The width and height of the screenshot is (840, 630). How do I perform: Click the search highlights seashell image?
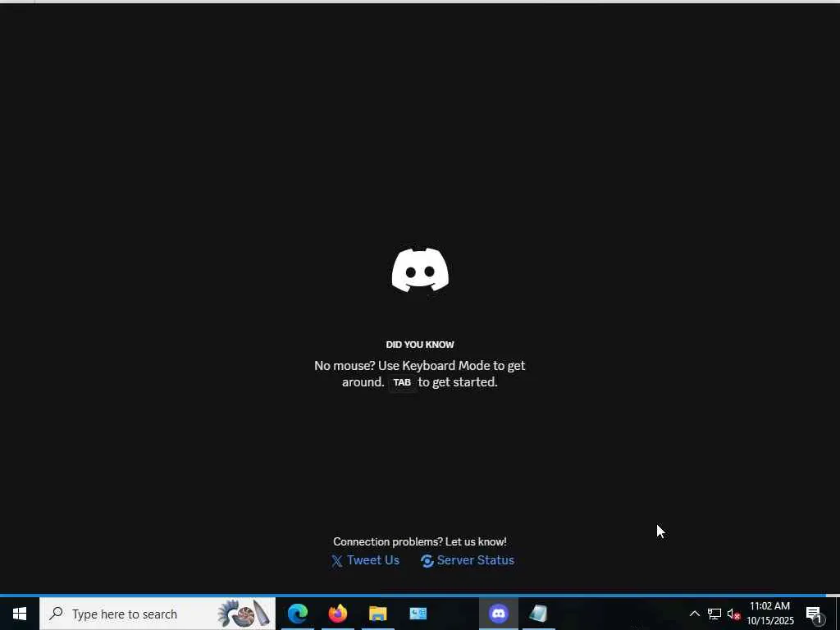243,614
